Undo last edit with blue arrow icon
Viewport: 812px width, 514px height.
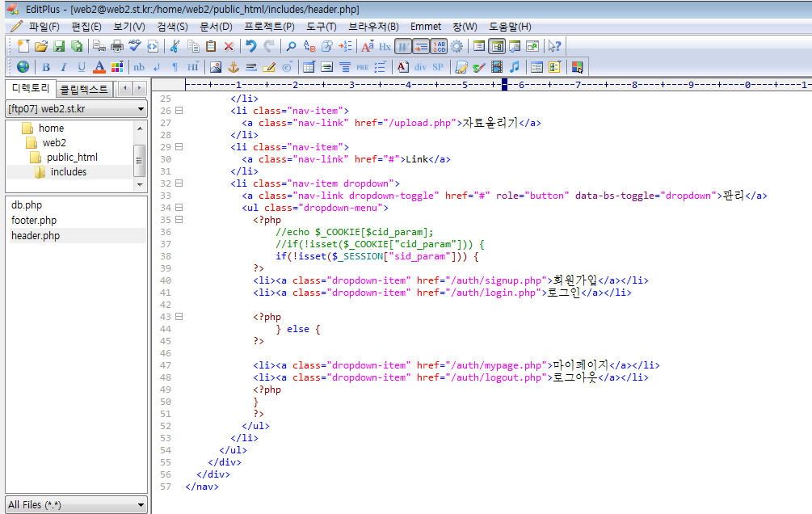[251, 46]
